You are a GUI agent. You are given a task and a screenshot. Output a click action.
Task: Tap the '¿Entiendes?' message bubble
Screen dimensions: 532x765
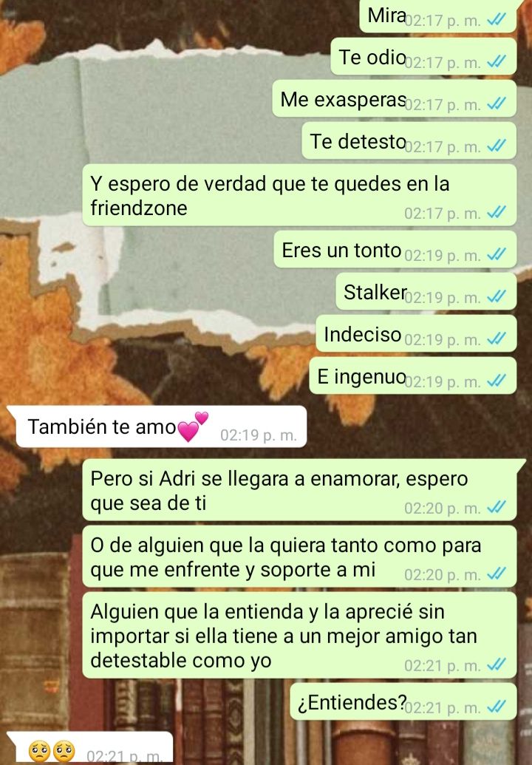[x=403, y=701]
